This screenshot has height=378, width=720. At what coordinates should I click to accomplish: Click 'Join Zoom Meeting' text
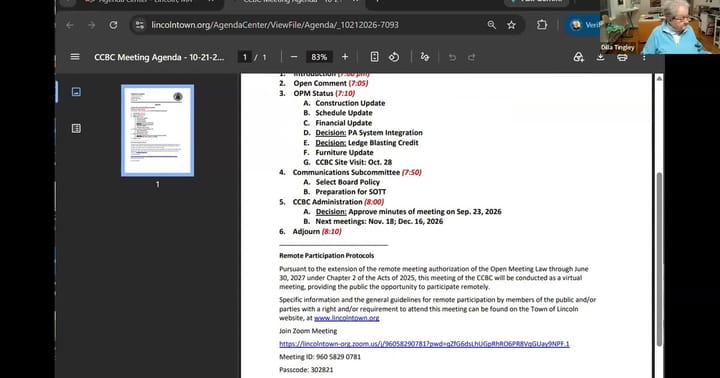click(x=308, y=331)
